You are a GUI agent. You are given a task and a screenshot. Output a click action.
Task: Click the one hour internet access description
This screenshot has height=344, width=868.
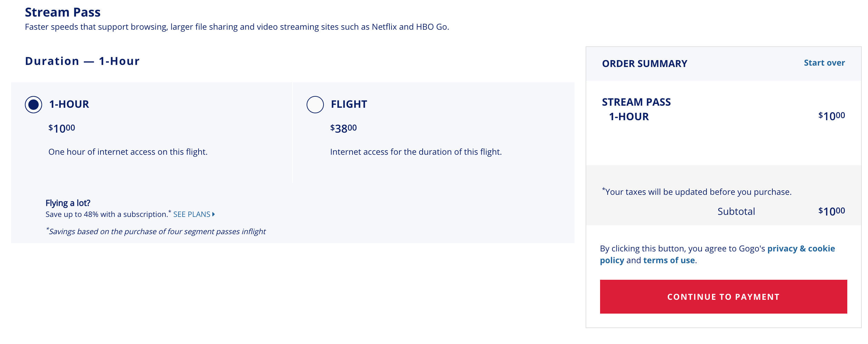(x=128, y=152)
